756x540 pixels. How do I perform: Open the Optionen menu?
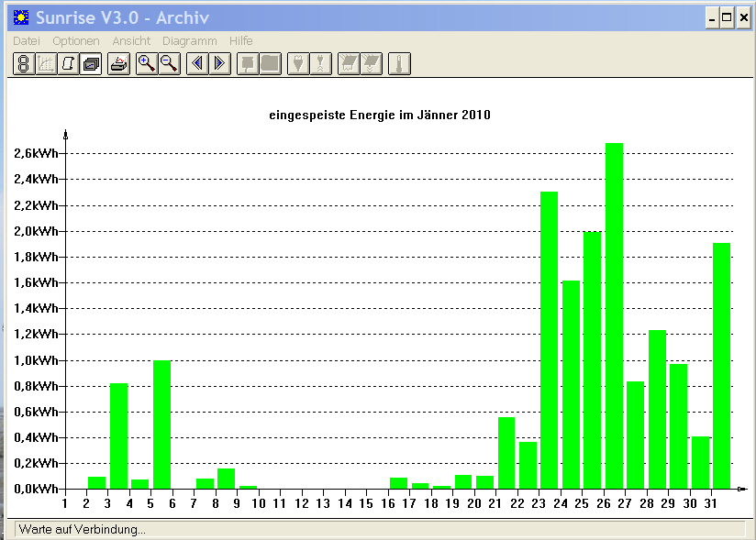(76, 41)
